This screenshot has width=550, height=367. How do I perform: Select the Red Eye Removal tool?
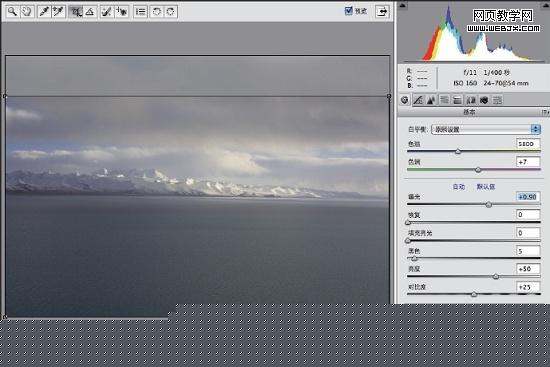pyautogui.click(x=121, y=12)
